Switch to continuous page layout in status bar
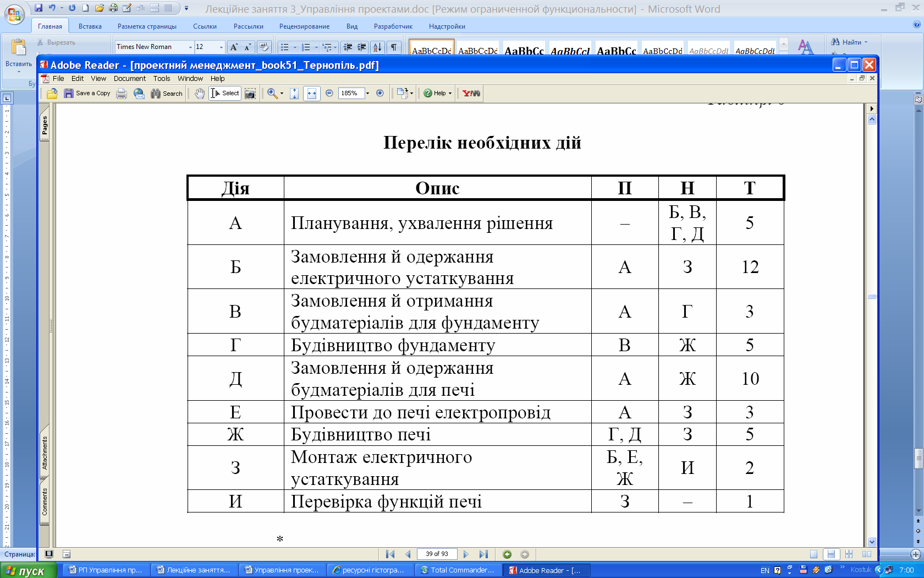 click(831, 554)
